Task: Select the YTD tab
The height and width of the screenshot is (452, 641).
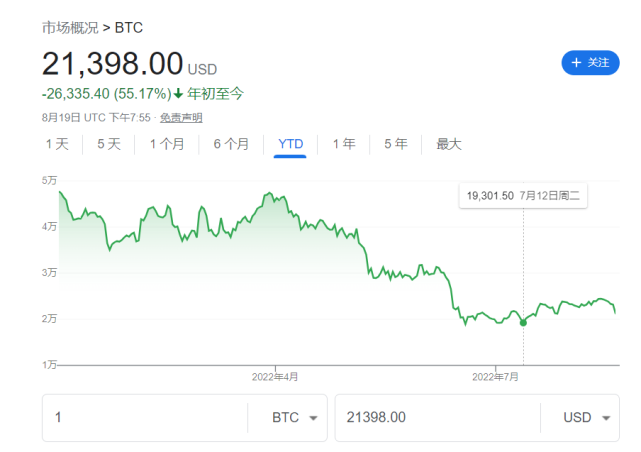Action: 290,144
